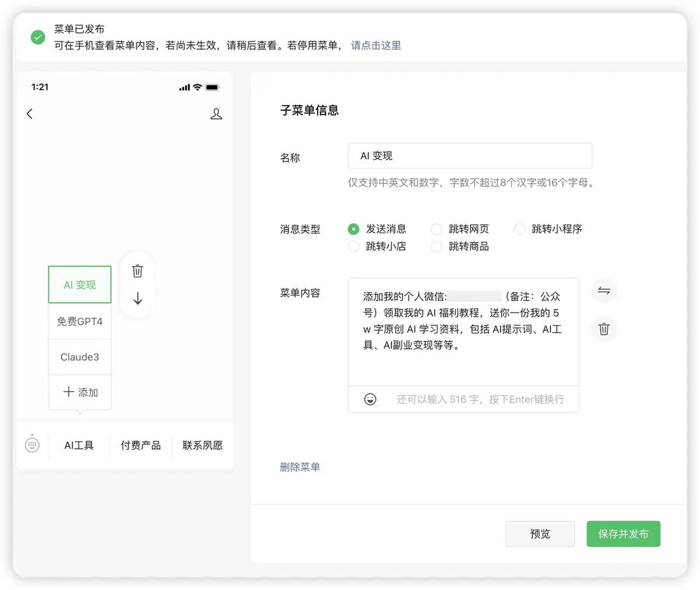Move AI 变现 submenu down with arrow icon
The image size is (700, 590).
[138, 298]
